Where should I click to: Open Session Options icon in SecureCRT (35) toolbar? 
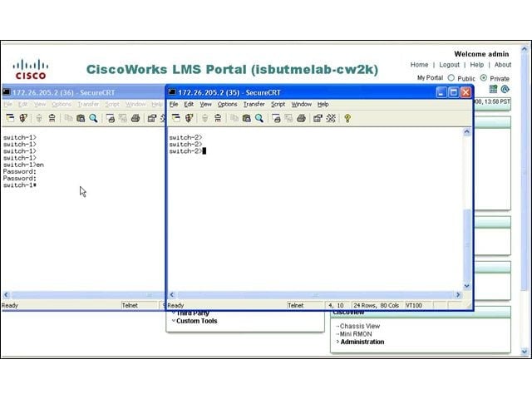318,118
